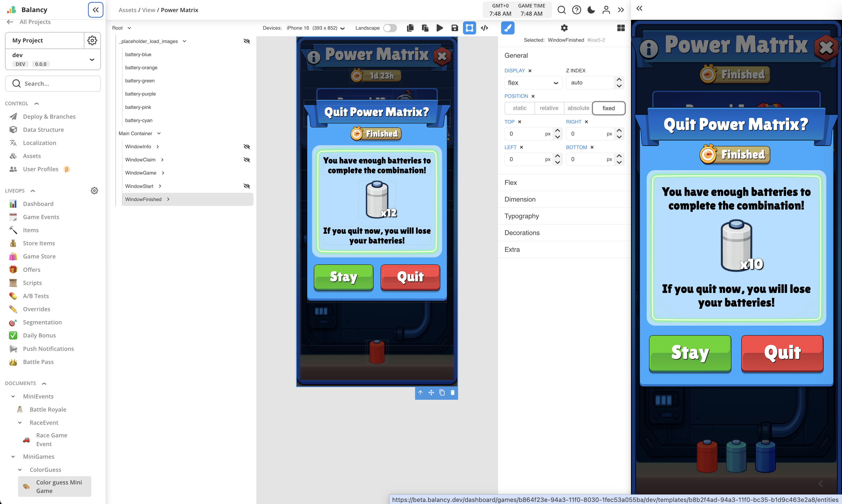Viewport: 842px width, 504px height.
Task: Toggle visibility of WindowClaim layer
Action: tap(247, 160)
